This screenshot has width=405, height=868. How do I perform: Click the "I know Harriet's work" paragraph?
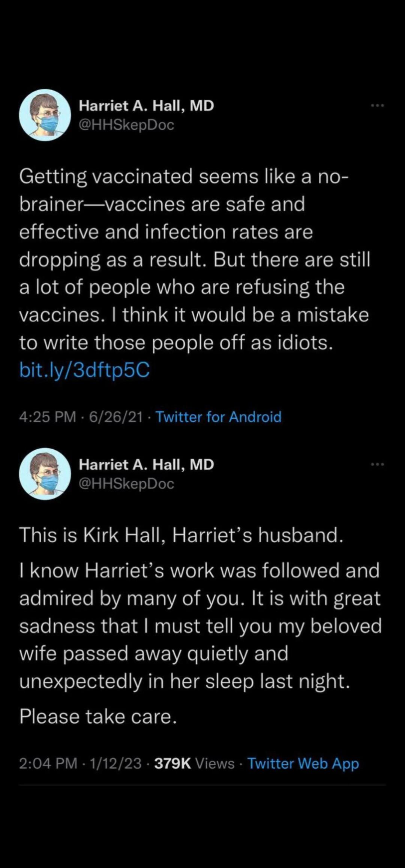click(x=200, y=626)
